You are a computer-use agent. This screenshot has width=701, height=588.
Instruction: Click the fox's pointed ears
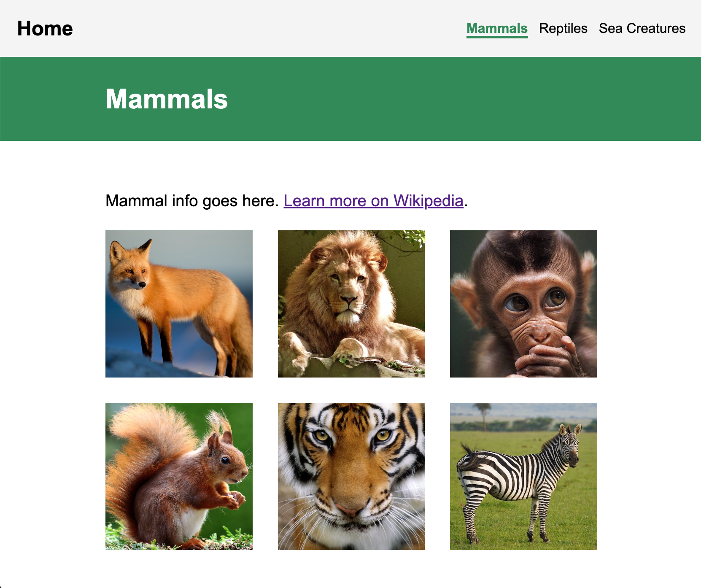coord(146,247)
